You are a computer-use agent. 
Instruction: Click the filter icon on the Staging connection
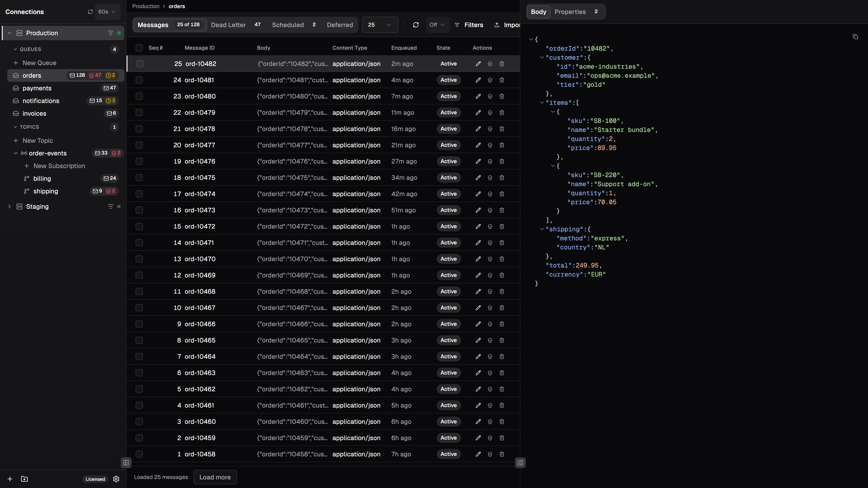[x=111, y=206]
